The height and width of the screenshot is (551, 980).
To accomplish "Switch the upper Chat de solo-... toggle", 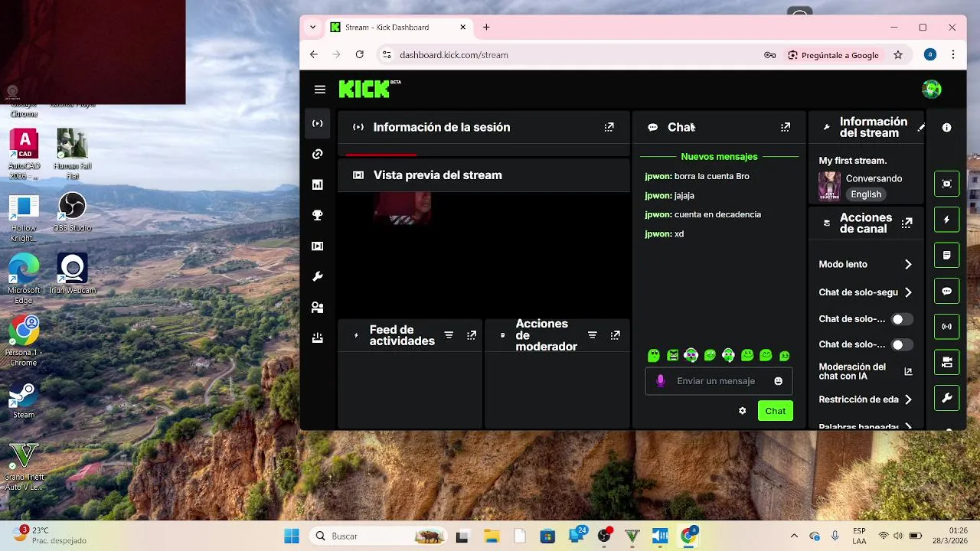I will click(x=901, y=319).
